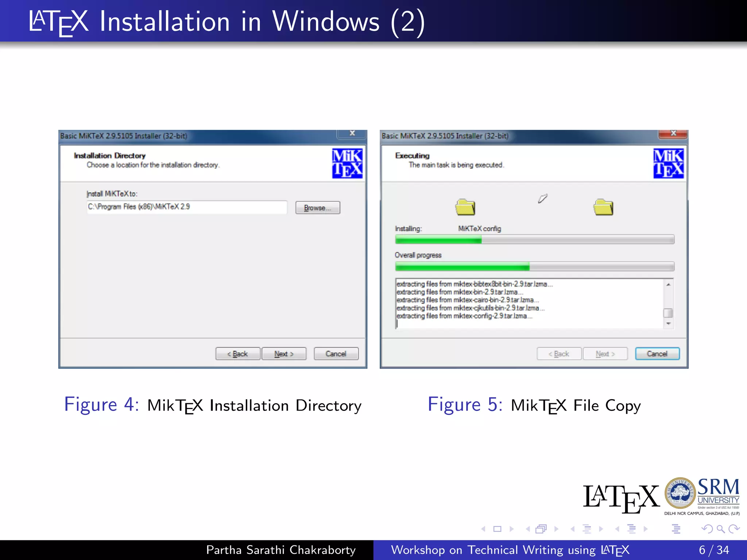Close the Installation Directory installer window
Image resolution: width=747 pixels, height=560 pixels.
pos(352,134)
